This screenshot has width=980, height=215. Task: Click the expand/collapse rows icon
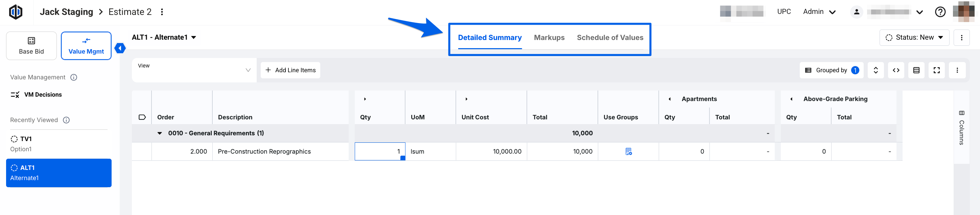(x=876, y=70)
